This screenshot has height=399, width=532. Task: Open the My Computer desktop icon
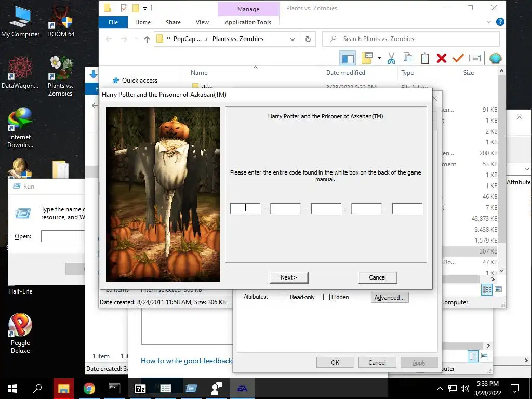pyautogui.click(x=20, y=22)
